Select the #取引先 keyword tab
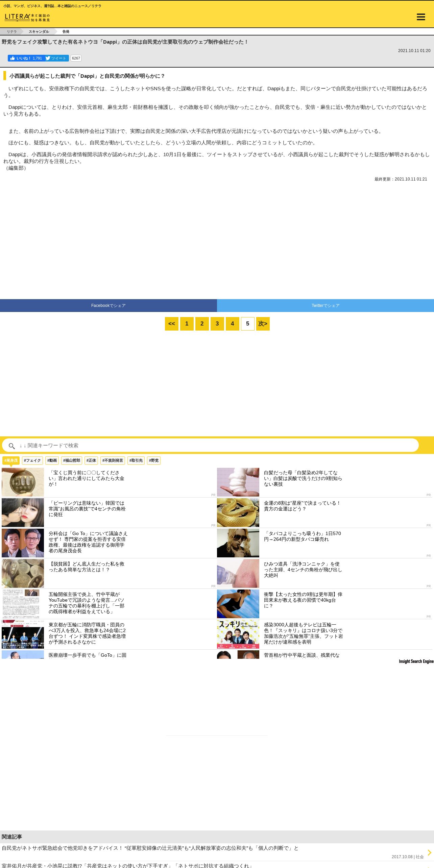Viewport: 434px width, 868px height. tap(136, 460)
